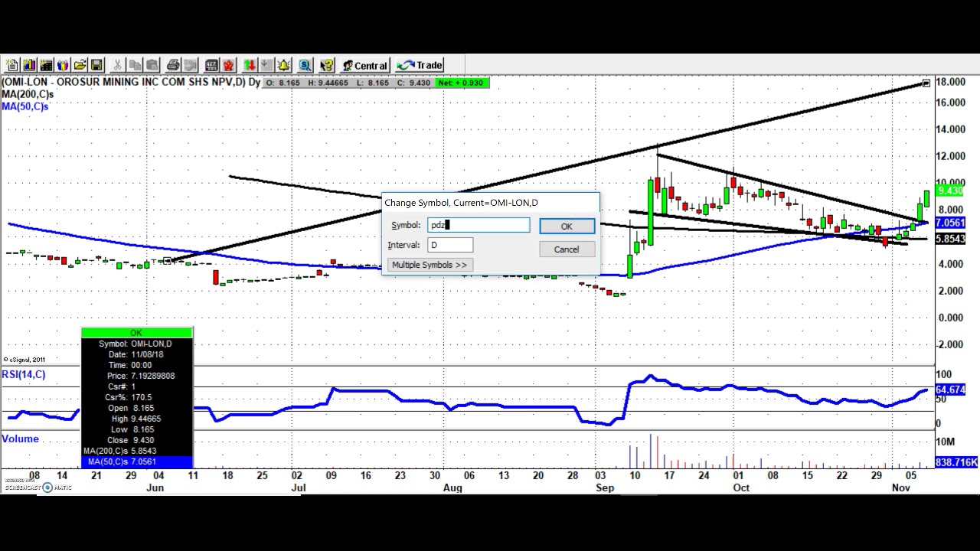
Task: Click the 10M volume scale label
Action: 945,442
